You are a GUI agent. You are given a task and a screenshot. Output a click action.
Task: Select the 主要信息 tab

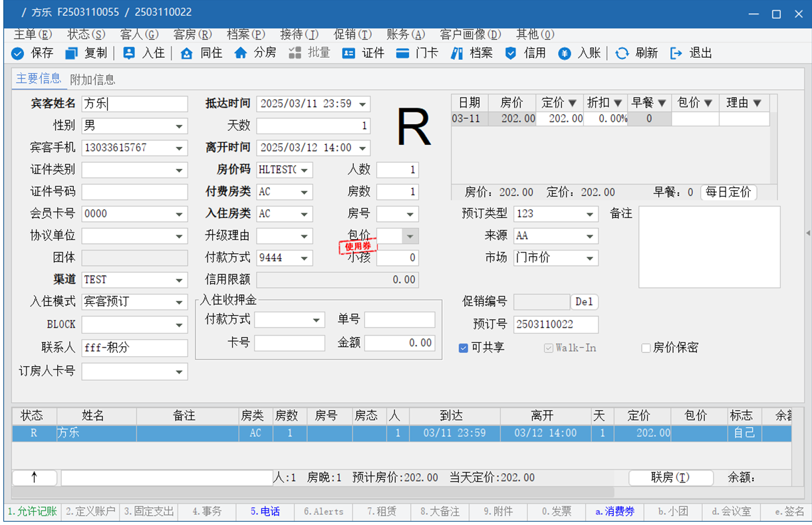coord(39,79)
